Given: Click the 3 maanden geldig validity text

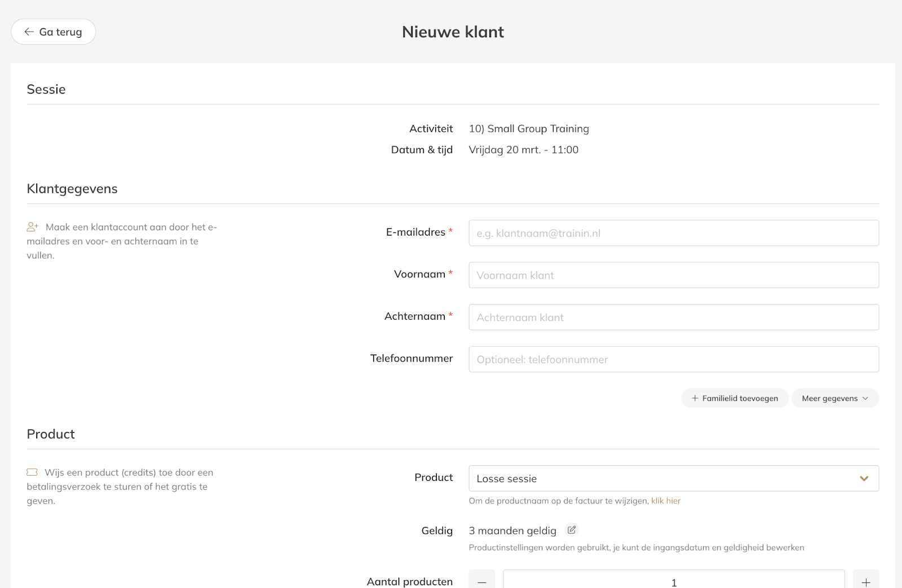Looking at the screenshot, I should click(x=512, y=531).
